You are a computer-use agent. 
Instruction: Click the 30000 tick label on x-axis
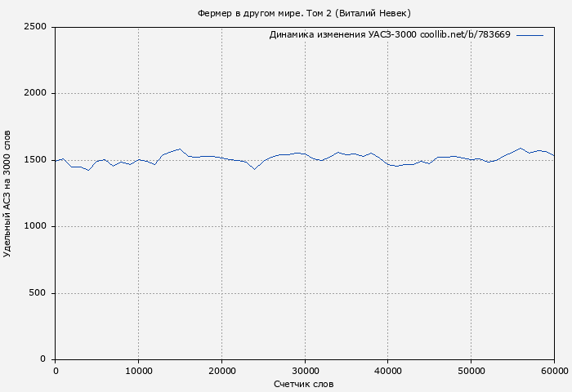point(305,371)
